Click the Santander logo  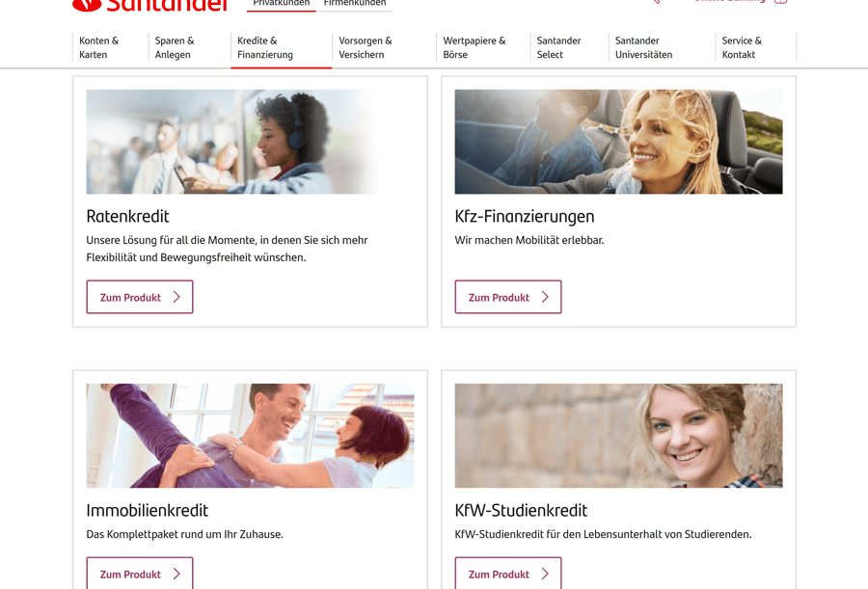point(150,6)
